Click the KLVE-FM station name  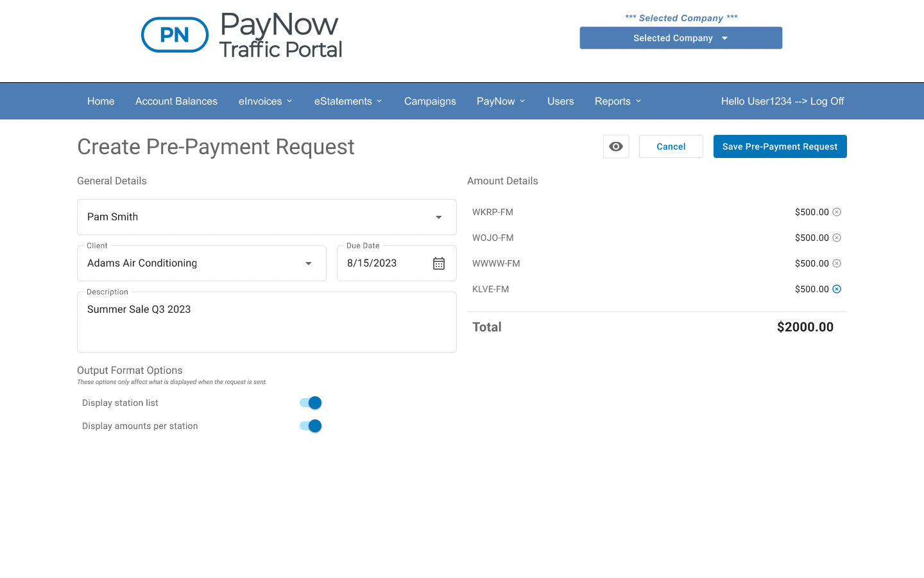pyautogui.click(x=490, y=289)
